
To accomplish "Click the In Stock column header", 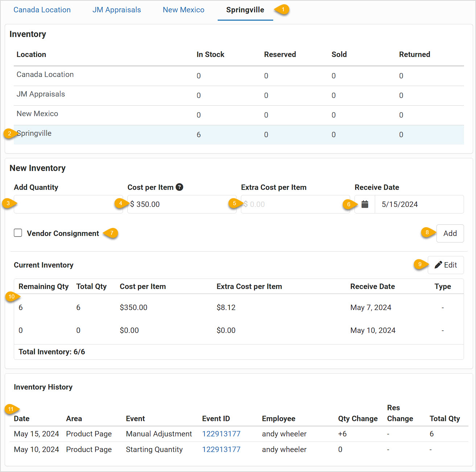I will tap(210, 54).
